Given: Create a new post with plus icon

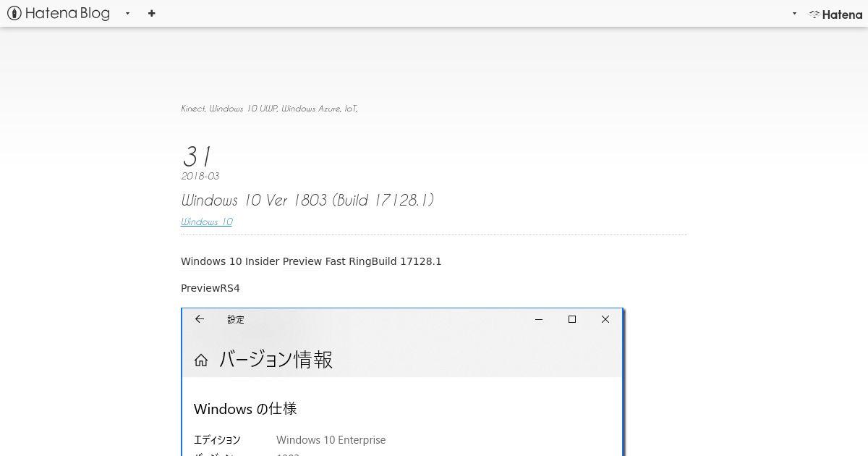Looking at the screenshot, I should [151, 13].
